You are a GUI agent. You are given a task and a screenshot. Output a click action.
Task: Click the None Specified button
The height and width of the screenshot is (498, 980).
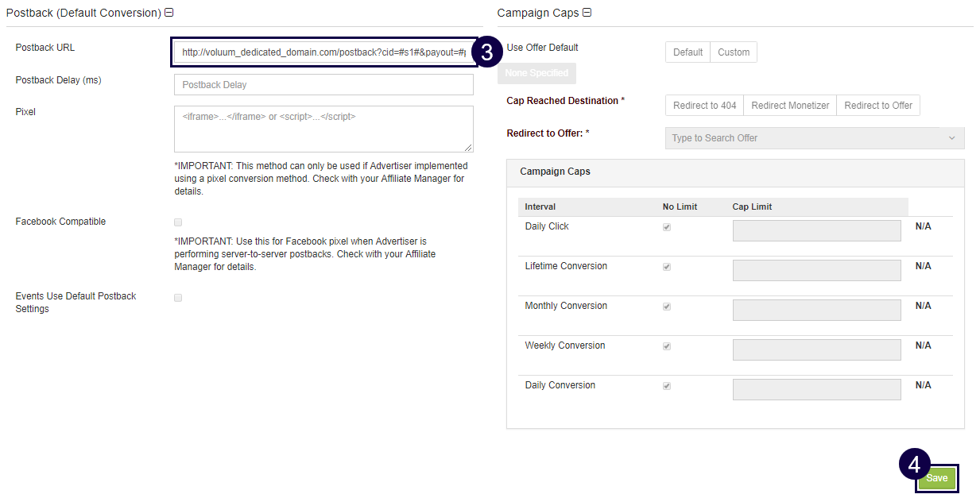click(x=536, y=73)
